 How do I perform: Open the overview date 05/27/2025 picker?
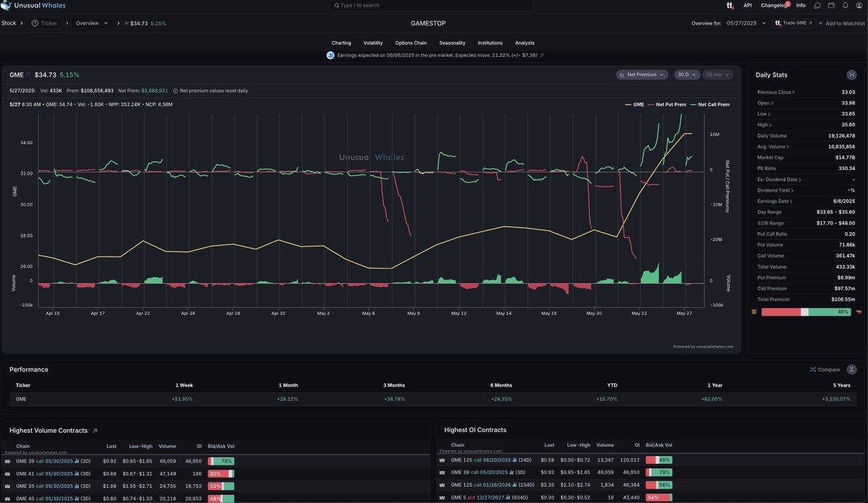click(x=746, y=23)
